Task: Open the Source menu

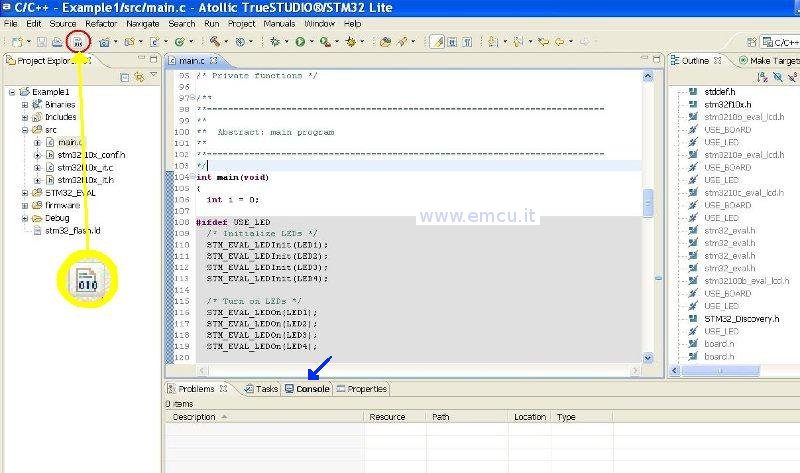Action: click(63, 24)
